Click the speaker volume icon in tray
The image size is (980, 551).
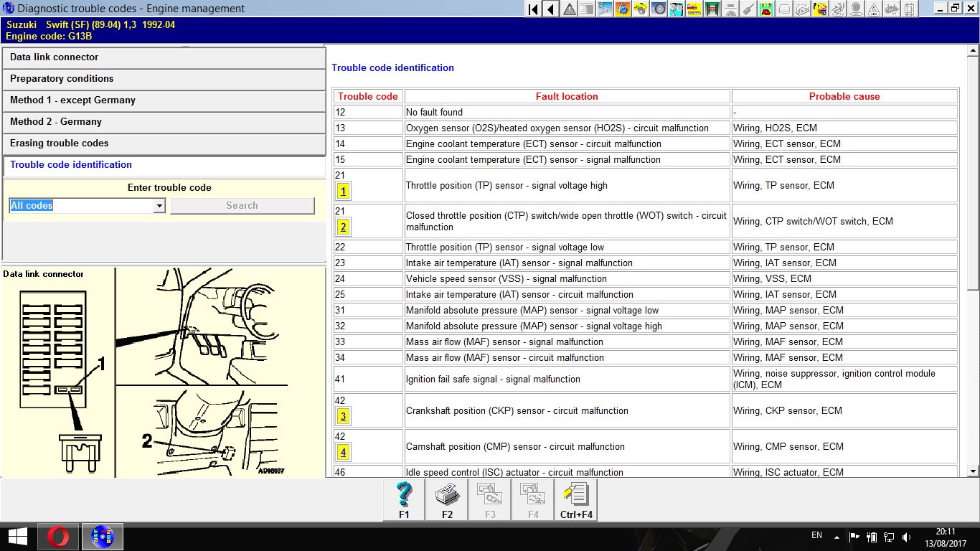click(906, 537)
